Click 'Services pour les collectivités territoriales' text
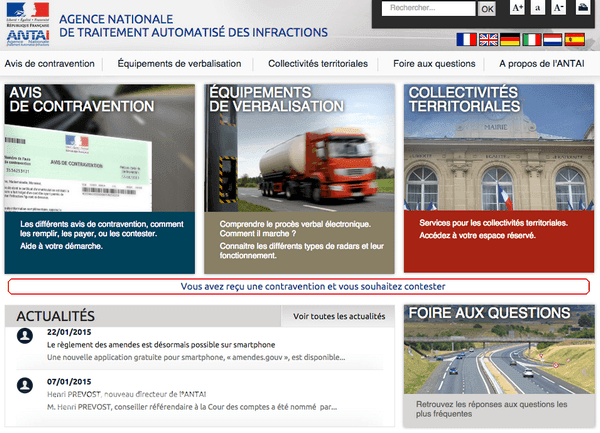This screenshot has height=433, width=600. (x=494, y=223)
